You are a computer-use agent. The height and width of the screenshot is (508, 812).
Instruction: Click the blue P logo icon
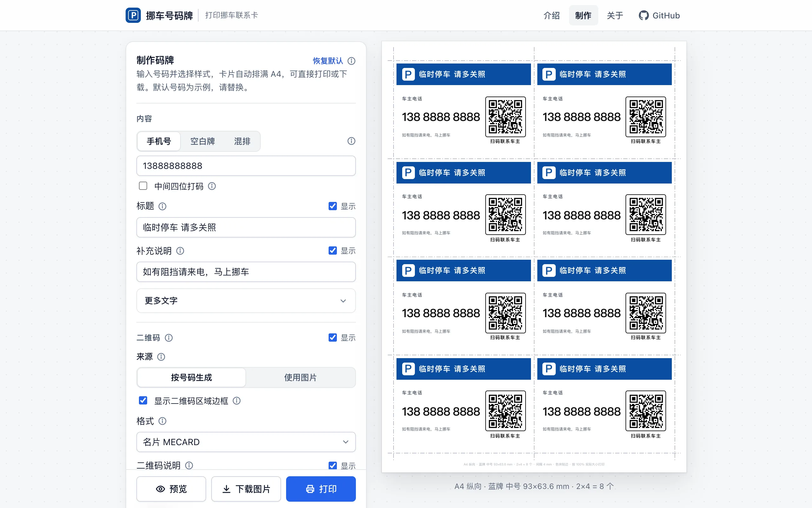[x=133, y=15]
